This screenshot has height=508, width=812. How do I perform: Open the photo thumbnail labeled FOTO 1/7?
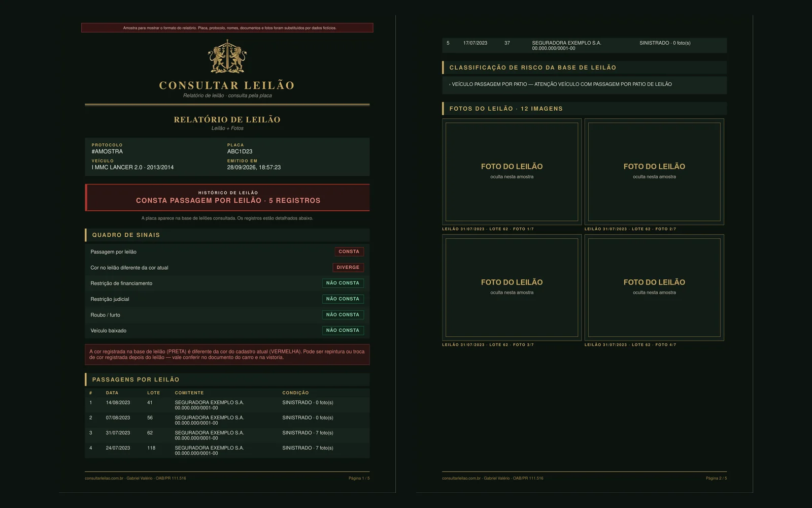[512, 172]
